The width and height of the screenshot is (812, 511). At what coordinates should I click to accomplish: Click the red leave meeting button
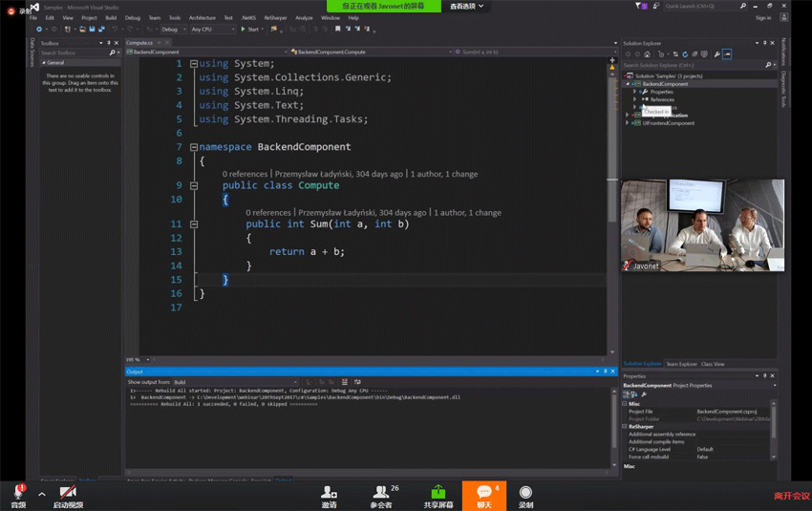pyautogui.click(x=792, y=496)
